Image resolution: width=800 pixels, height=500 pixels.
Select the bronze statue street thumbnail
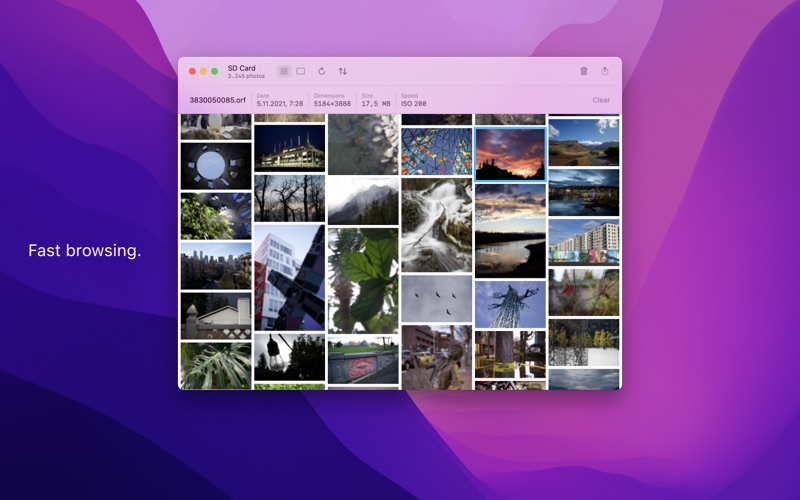coord(437,357)
